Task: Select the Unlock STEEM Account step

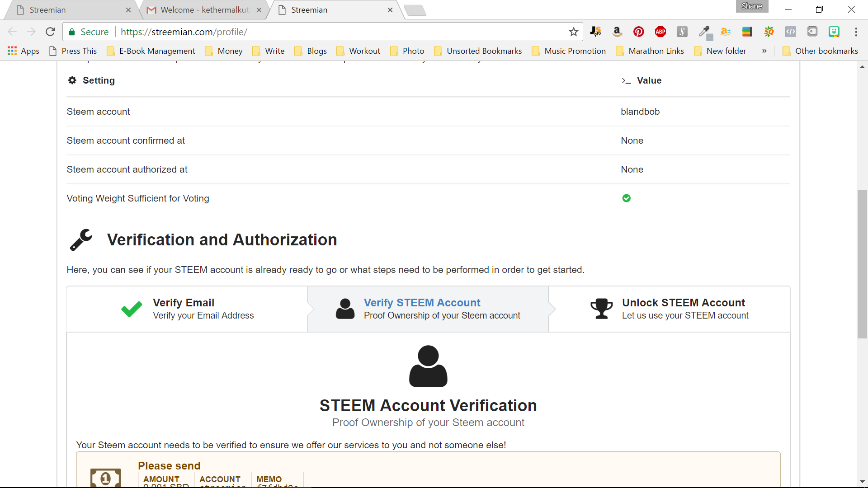Action: pos(669,309)
